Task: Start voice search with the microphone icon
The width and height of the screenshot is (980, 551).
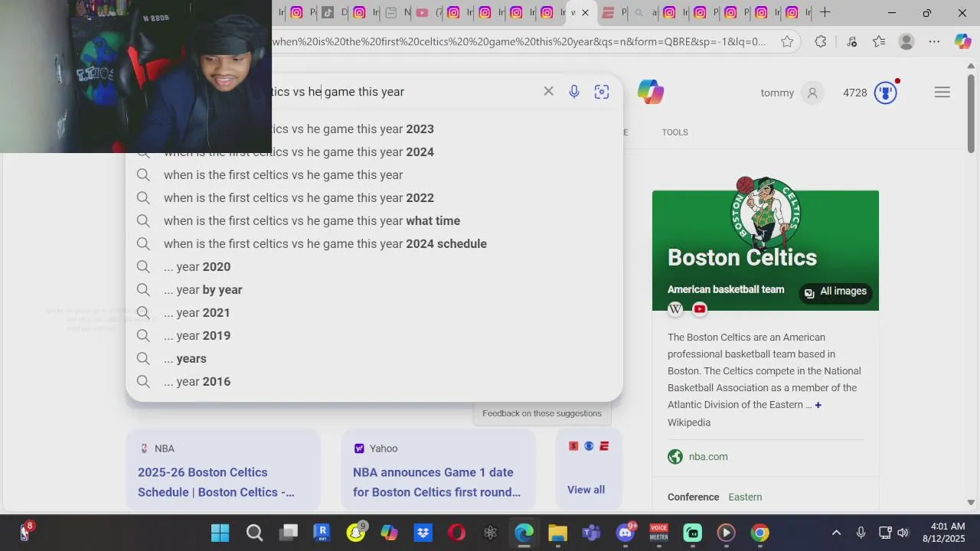Action: [574, 92]
